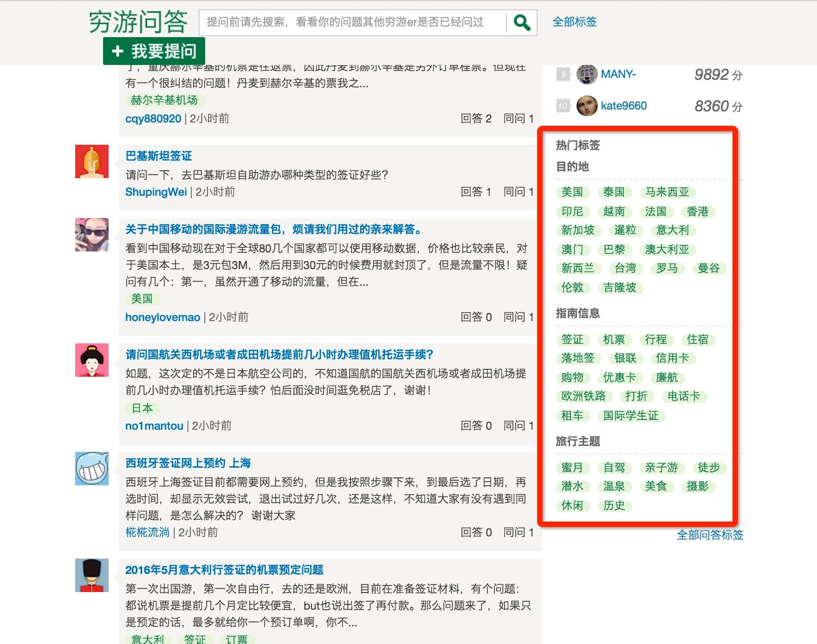Screen dimensions: 817x644
Task: Select travel theme tag 历史
Action: 614,506
